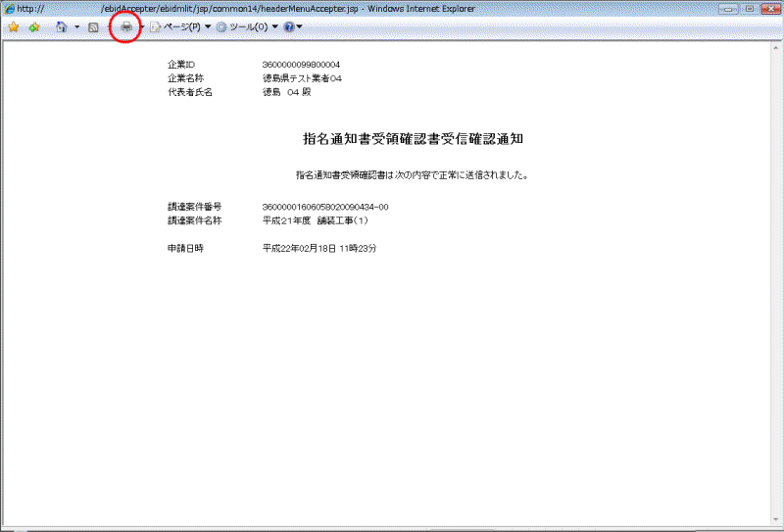Click the Add to Favorites star icon
The image size is (784, 532).
(34, 26)
